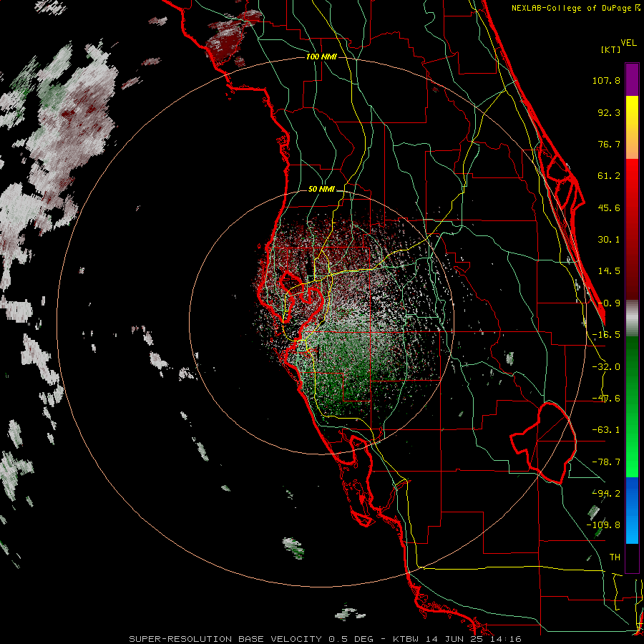Viewport: 644px width, 644px height.
Task: Click the 76.7 velocity scale value
Action: [609, 144]
